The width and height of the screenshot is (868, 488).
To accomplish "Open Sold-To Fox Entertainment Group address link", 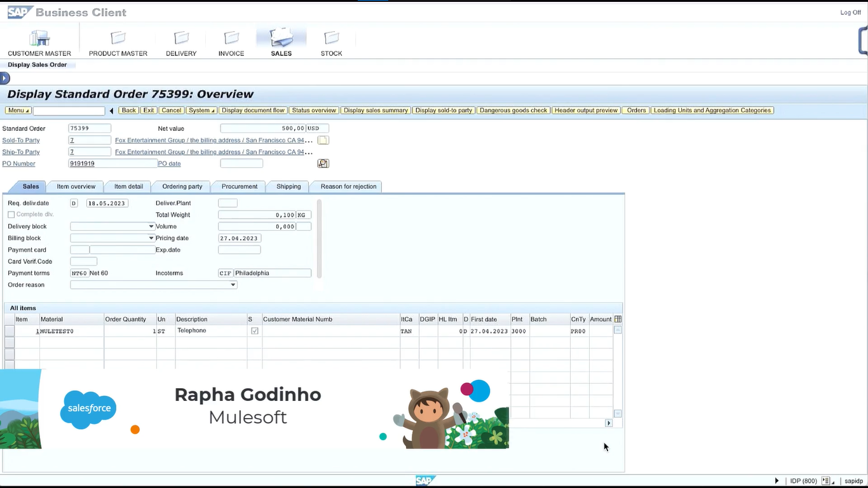I will (x=214, y=140).
